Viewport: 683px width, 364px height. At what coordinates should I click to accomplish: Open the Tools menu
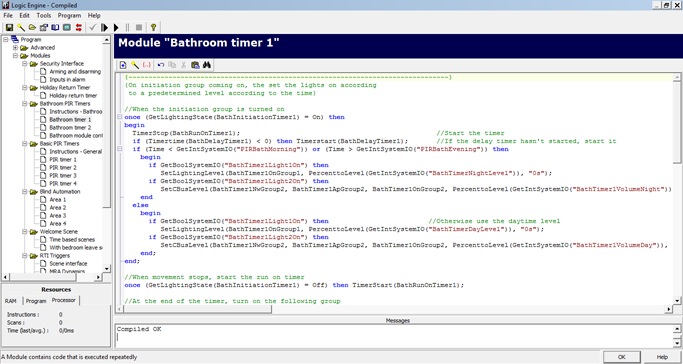click(44, 15)
